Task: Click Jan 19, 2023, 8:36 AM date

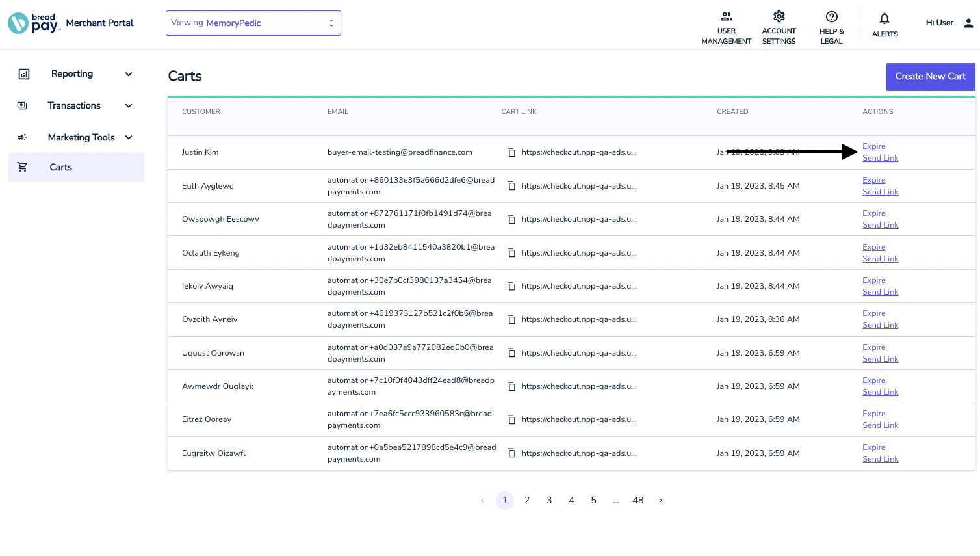Action: tap(758, 319)
